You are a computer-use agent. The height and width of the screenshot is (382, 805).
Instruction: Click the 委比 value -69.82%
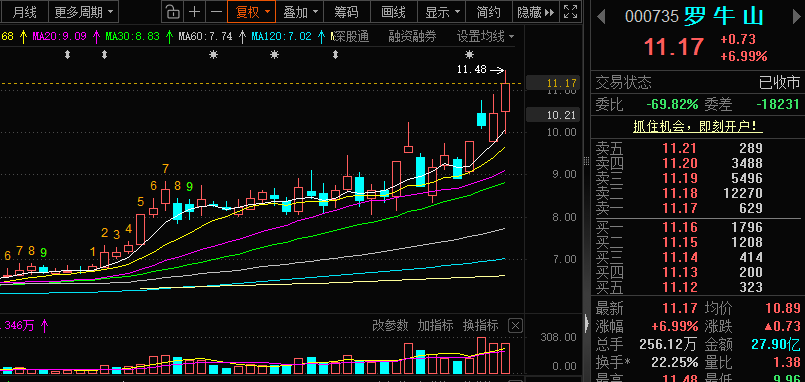672,105
